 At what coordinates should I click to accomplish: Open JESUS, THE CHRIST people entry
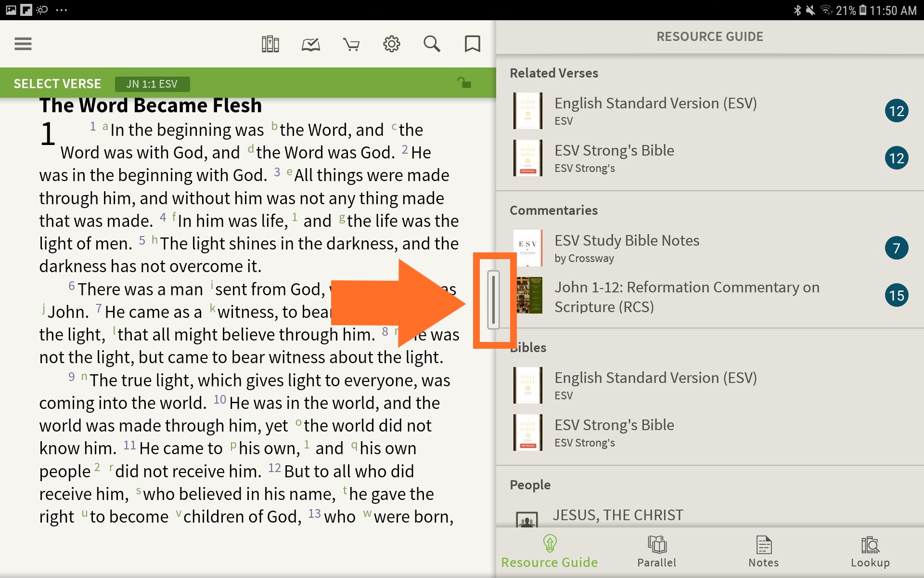click(710, 515)
